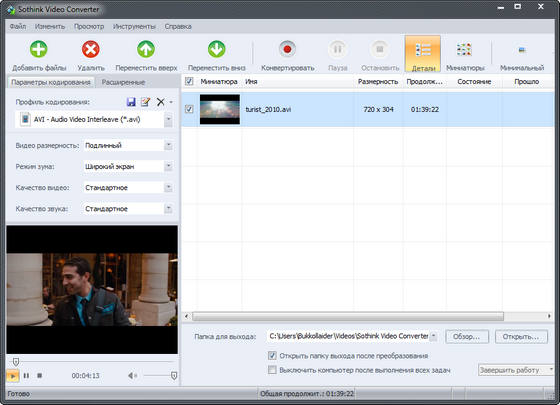Click the red Удалить delete icon
The width and height of the screenshot is (560, 405).
pos(91,49)
